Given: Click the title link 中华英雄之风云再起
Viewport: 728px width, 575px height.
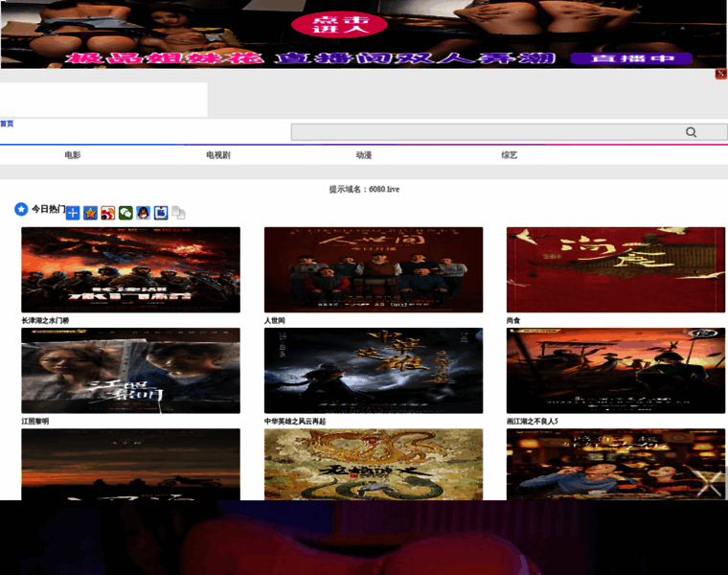Looking at the screenshot, I should pyautogui.click(x=295, y=422).
